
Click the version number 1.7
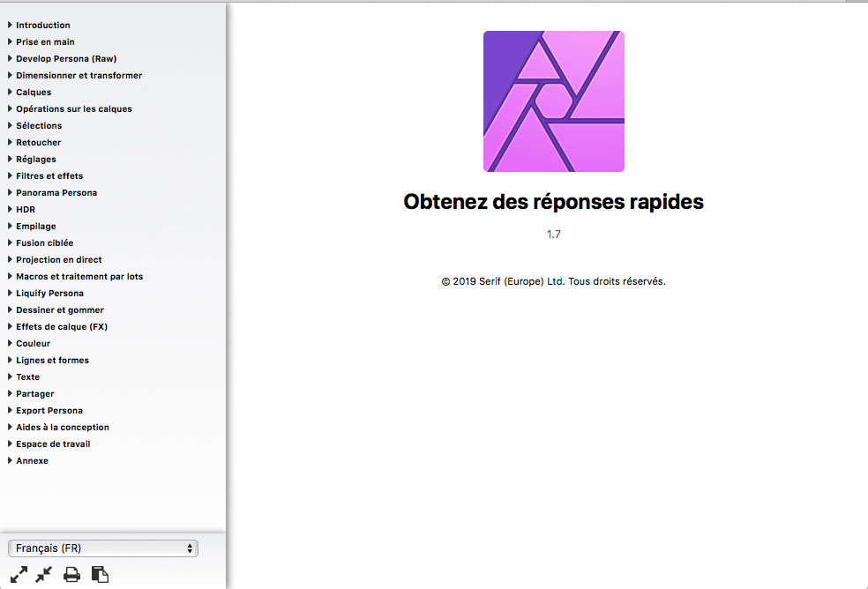click(x=554, y=235)
